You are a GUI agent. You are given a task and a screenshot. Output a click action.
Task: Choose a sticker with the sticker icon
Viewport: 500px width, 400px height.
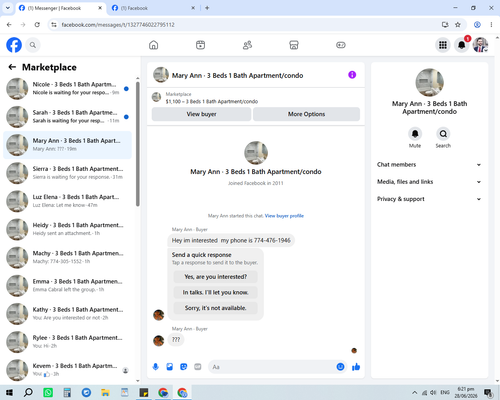click(x=184, y=367)
